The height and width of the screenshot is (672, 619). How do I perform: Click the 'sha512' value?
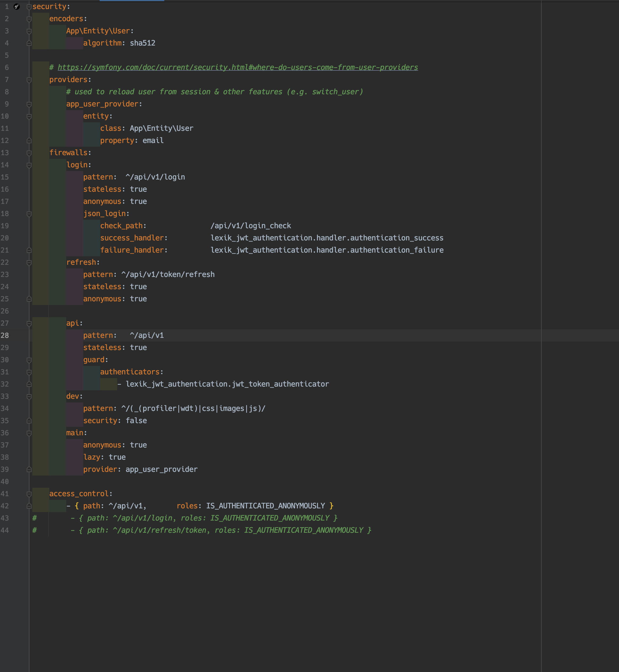(x=142, y=43)
